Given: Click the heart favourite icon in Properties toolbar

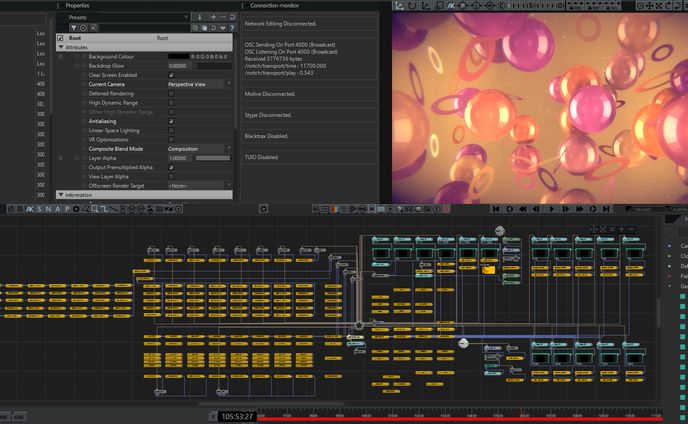Looking at the screenshot, I should point(223,28).
